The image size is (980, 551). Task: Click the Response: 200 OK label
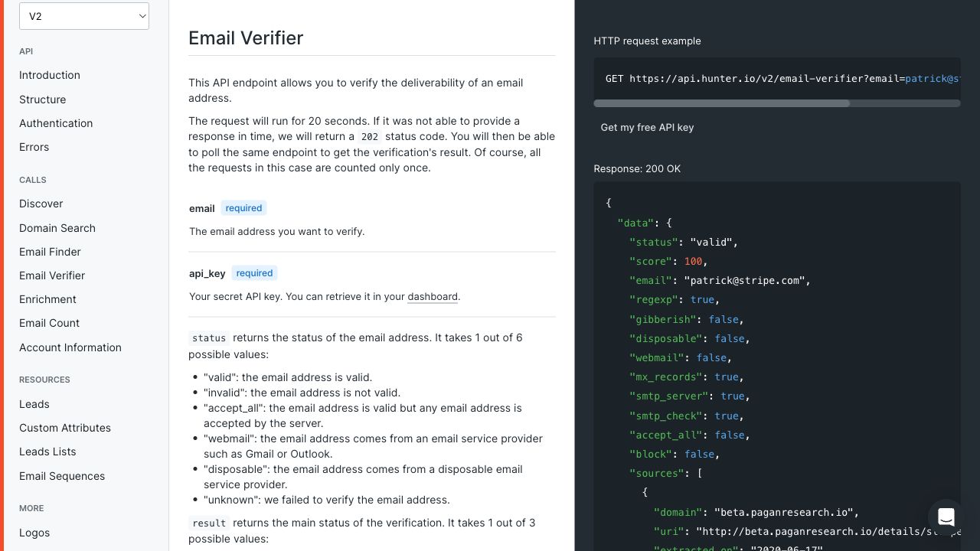pyautogui.click(x=637, y=168)
